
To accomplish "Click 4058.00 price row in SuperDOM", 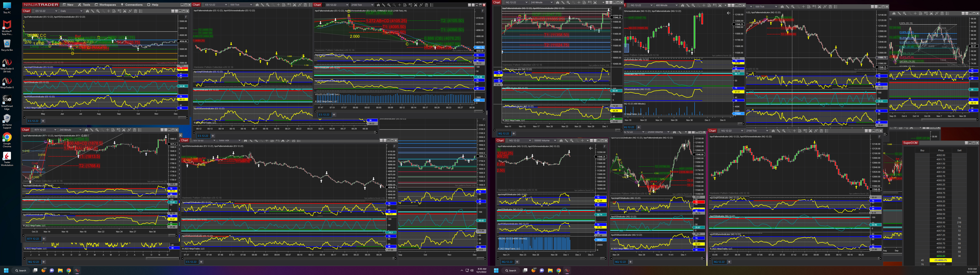I will click(940, 223).
